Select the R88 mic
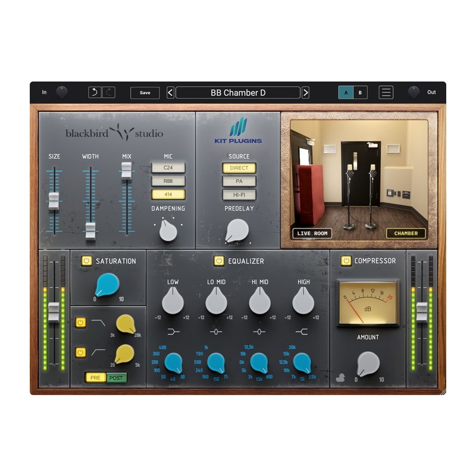 coord(168,181)
